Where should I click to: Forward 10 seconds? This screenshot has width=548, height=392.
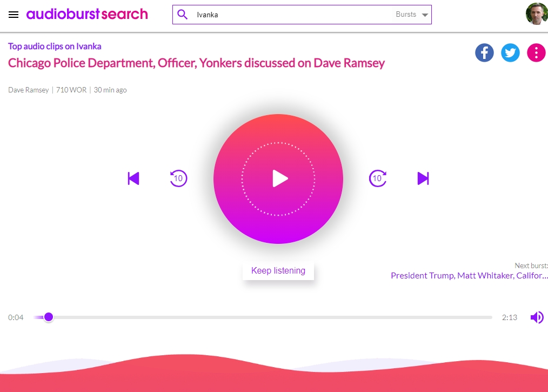pos(377,178)
